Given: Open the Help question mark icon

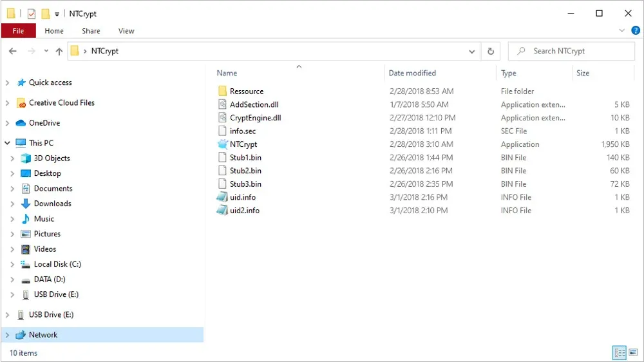Looking at the screenshot, I should pos(636,30).
